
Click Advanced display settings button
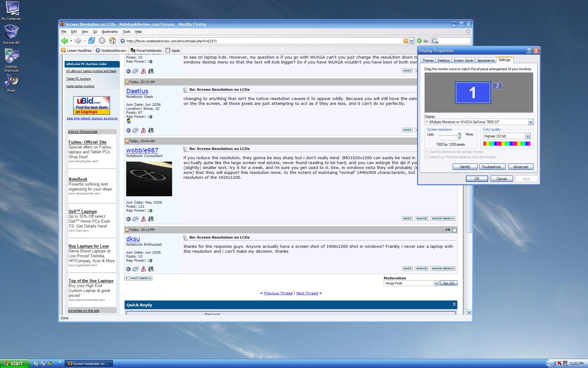(x=521, y=167)
